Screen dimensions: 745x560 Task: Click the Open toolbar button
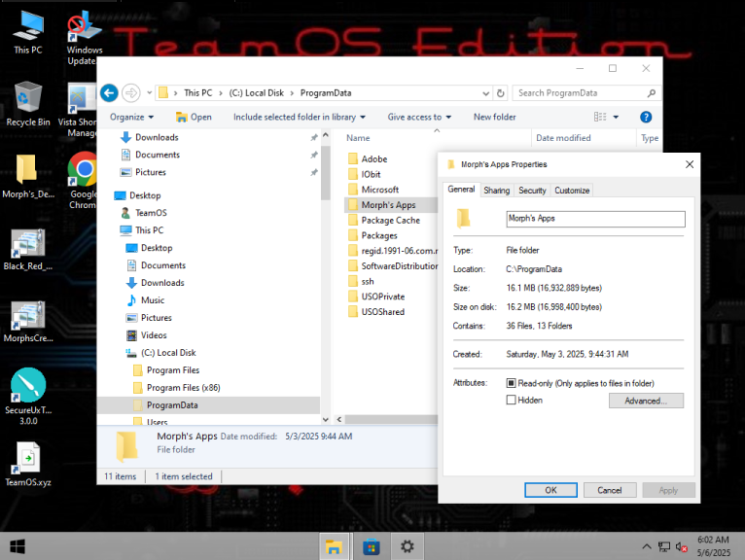[x=194, y=117]
